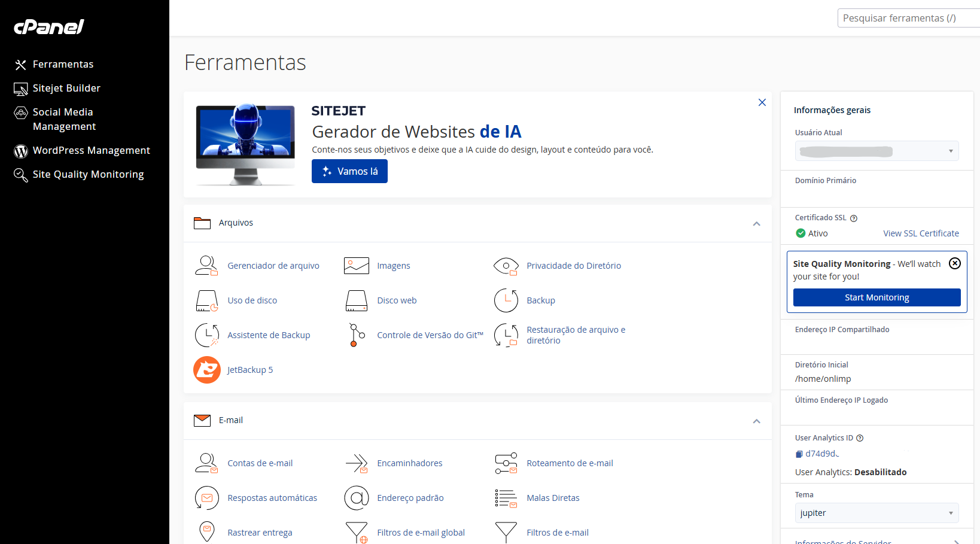Open the View SSL Certificate link
The width and height of the screenshot is (980, 544).
point(921,233)
